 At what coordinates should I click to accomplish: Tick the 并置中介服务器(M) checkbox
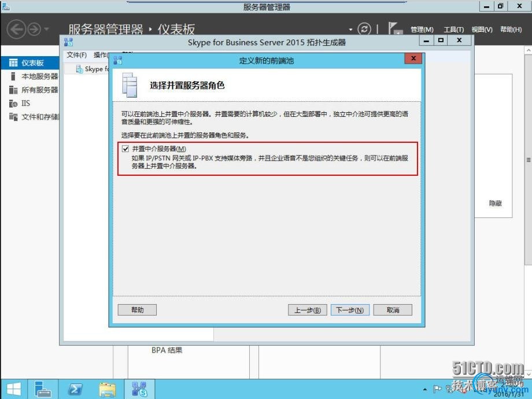point(125,149)
